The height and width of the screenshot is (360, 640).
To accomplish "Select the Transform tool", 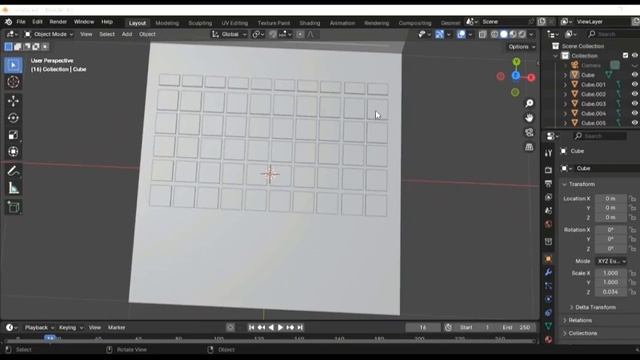I will pyautogui.click(x=13, y=151).
